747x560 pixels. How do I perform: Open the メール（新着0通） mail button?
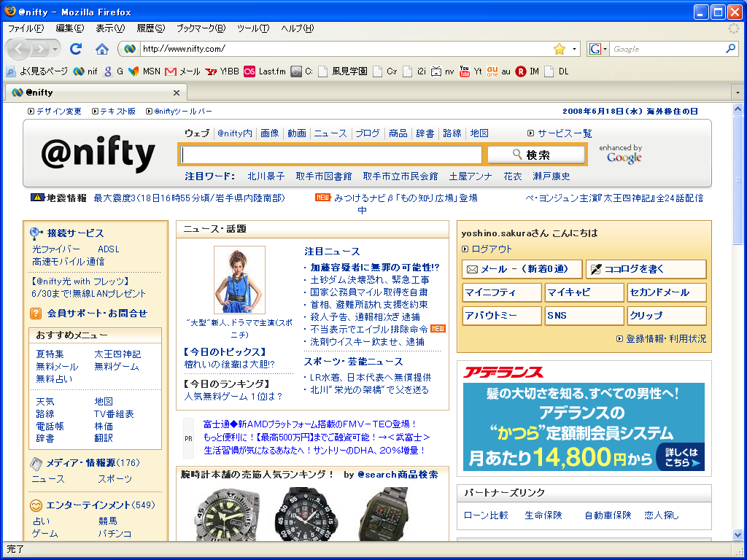[x=522, y=269]
